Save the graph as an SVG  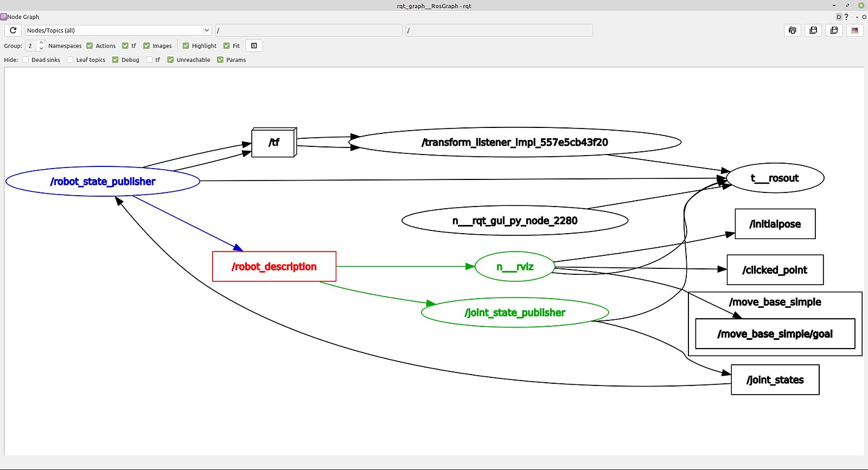click(834, 30)
